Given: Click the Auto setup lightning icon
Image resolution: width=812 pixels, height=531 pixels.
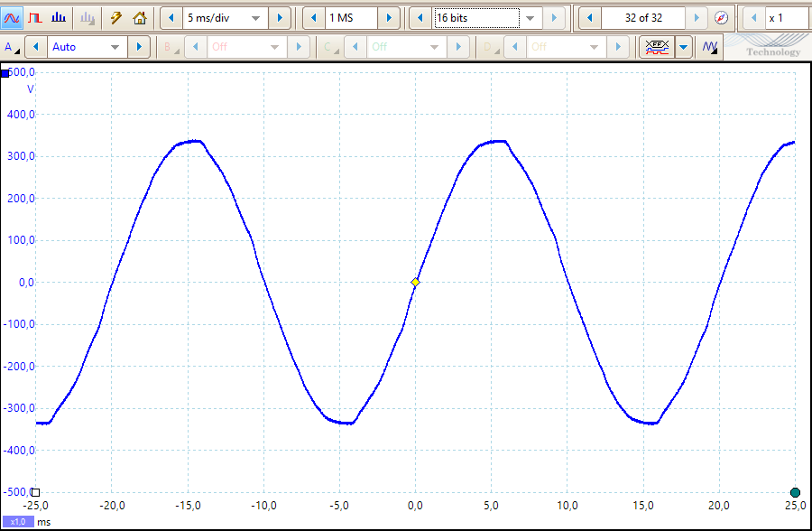Looking at the screenshot, I should [115, 17].
